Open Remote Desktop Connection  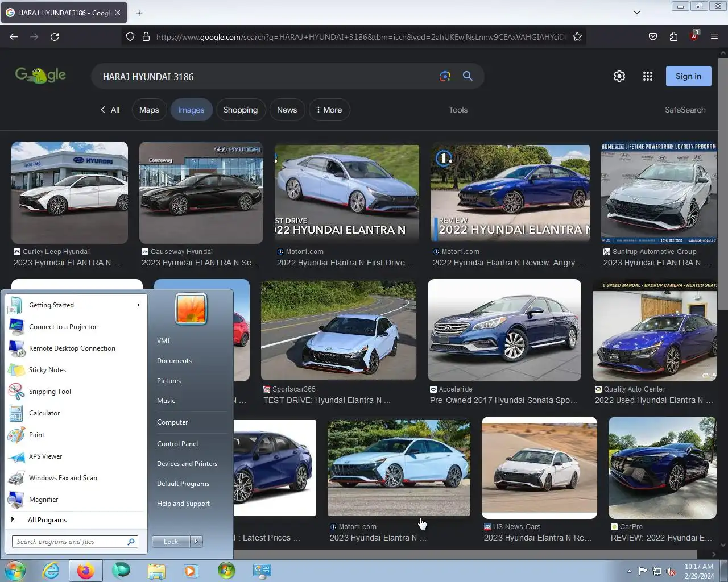click(76, 348)
